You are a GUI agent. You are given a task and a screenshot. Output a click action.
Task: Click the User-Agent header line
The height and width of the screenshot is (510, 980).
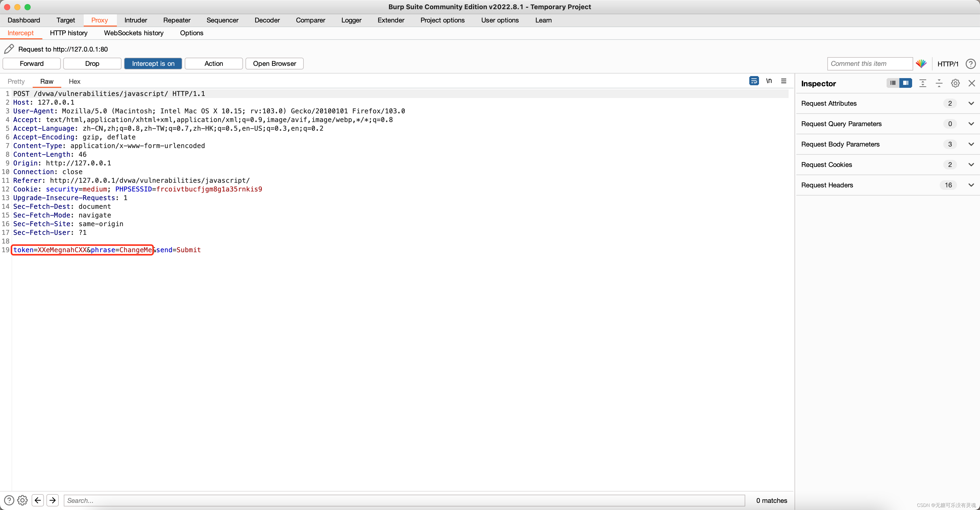click(x=209, y=111)
